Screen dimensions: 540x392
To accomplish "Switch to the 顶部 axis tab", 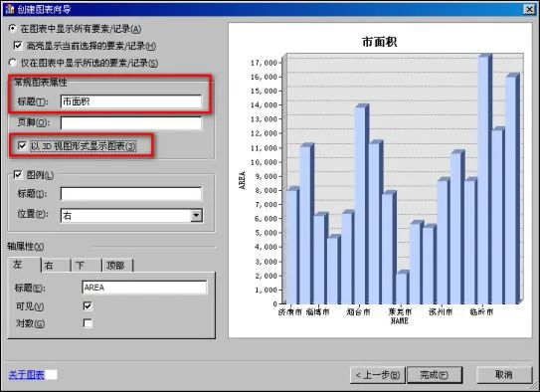I will click(x=117, y=266).
